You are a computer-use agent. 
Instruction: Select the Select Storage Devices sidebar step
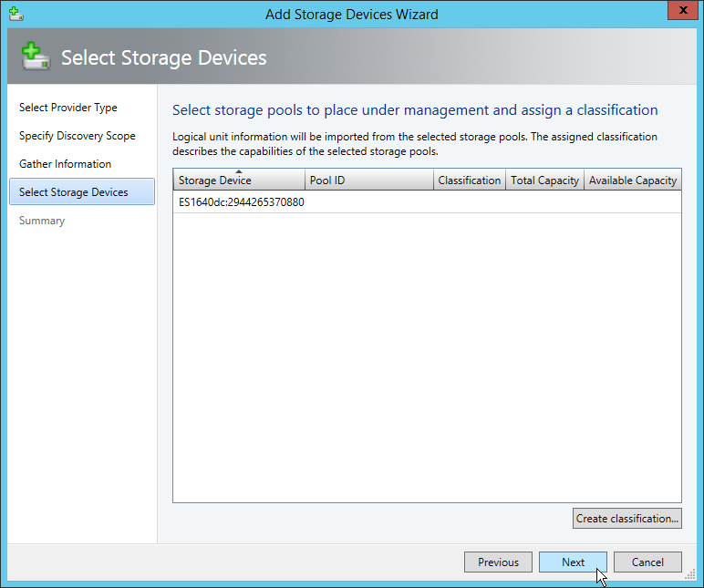pyautogui.click(x=74, y=192)
